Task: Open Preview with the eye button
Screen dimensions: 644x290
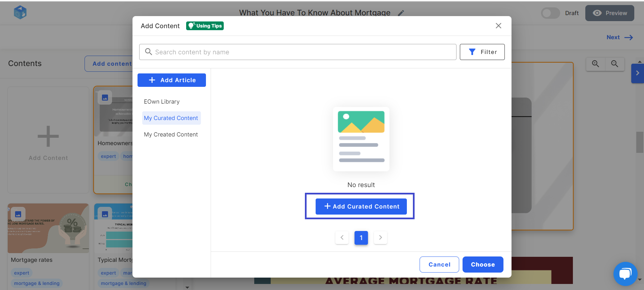Action: coord(609,13)
